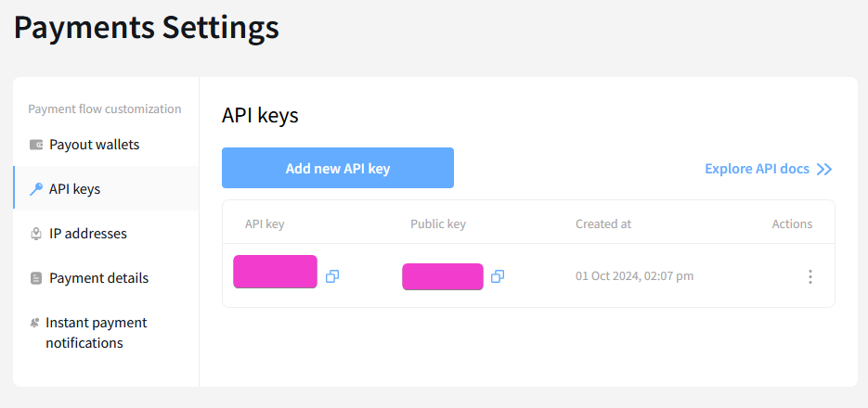Click the masked API key value
This screenshot has width=868, height=408.
(x=275, y=272)
